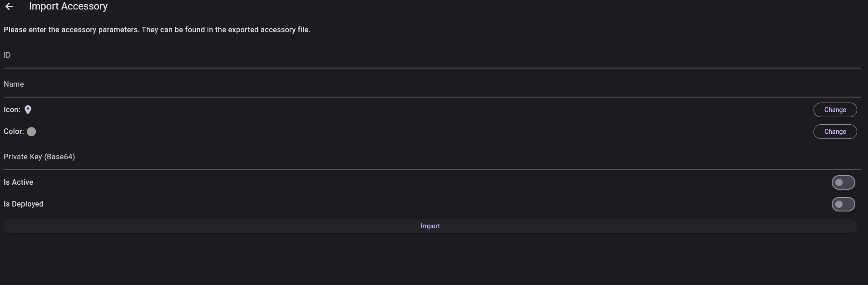Click the location pin icon preview
This screenshot has height=285, width=868.
(28, 110)
